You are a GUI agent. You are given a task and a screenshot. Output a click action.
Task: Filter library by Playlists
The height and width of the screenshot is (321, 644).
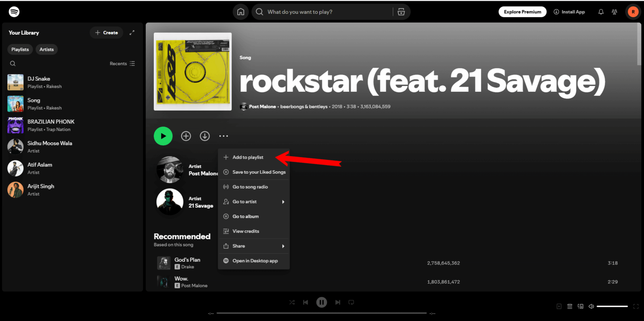pos(20,49)
